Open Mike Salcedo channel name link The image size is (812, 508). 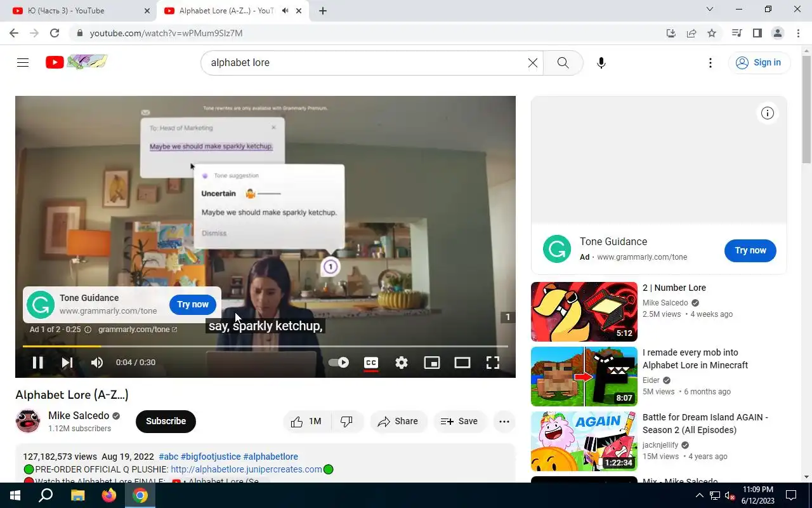tap(79, 415)
